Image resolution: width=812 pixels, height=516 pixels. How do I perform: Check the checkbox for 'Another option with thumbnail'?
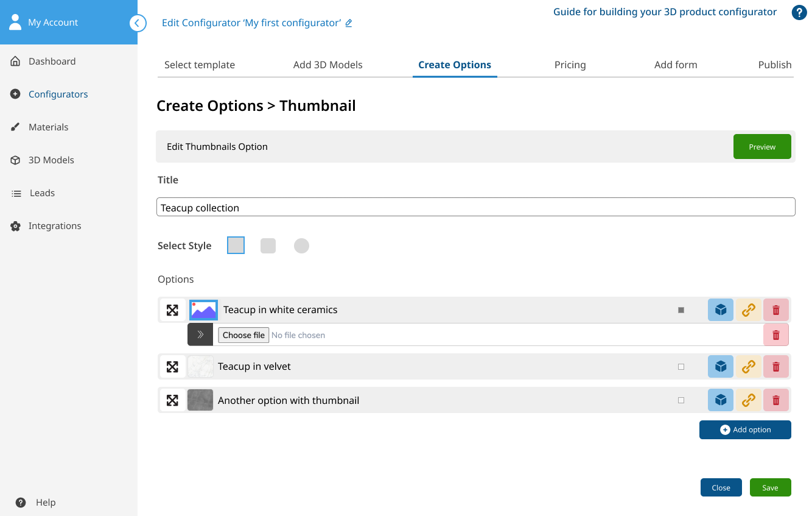(681, 400)
